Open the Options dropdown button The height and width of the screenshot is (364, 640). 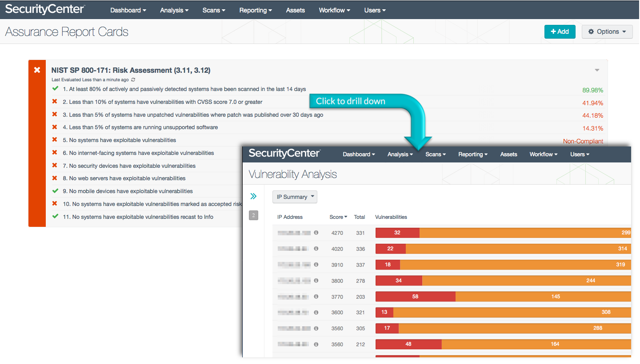click(607, 32)
